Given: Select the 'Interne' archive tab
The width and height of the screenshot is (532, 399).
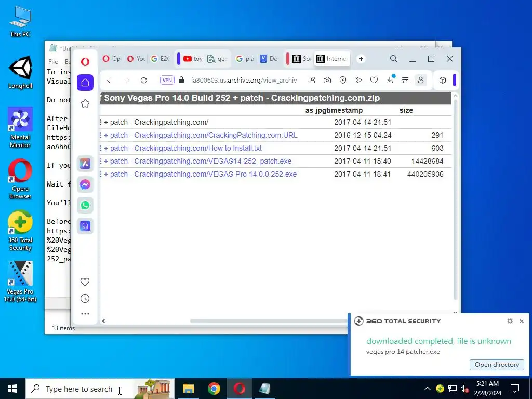Looking at the screenshot, I should click(331, 59).
